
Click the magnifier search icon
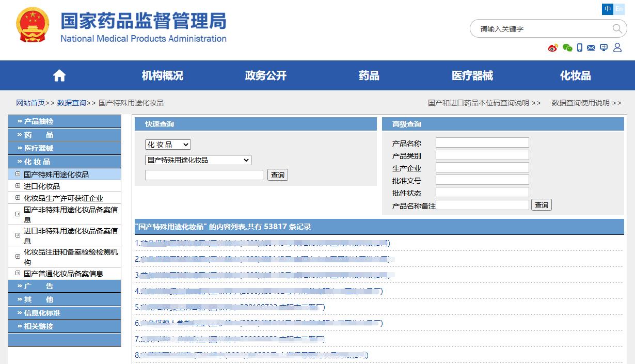617,28
